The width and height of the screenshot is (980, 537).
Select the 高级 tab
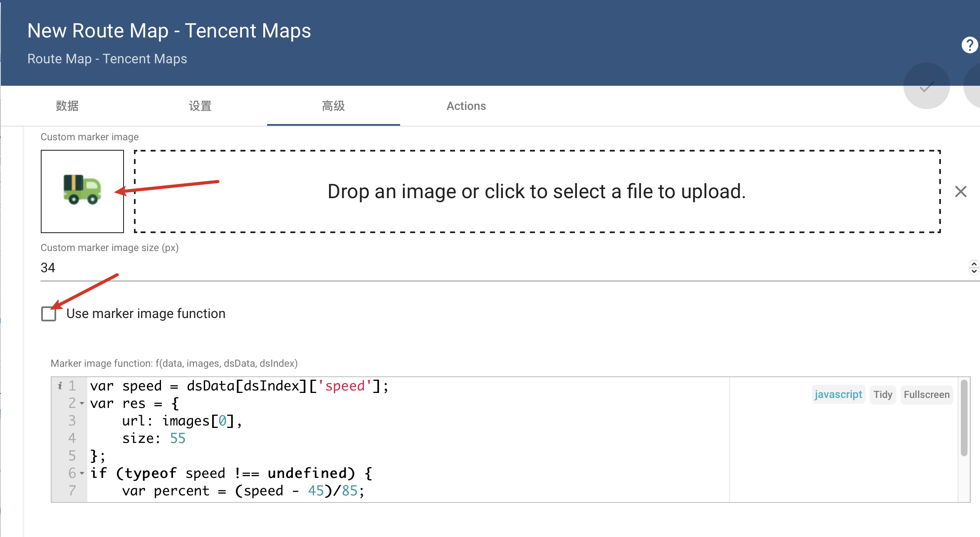(x=333, y=106)
